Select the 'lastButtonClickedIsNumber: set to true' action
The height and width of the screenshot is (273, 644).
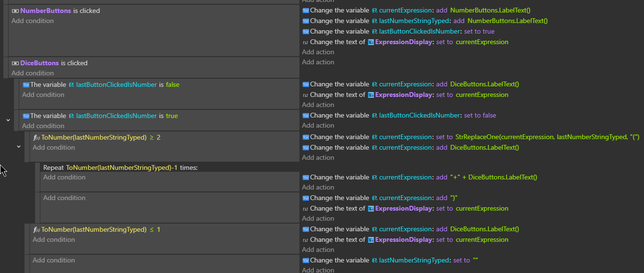(402, 31)
